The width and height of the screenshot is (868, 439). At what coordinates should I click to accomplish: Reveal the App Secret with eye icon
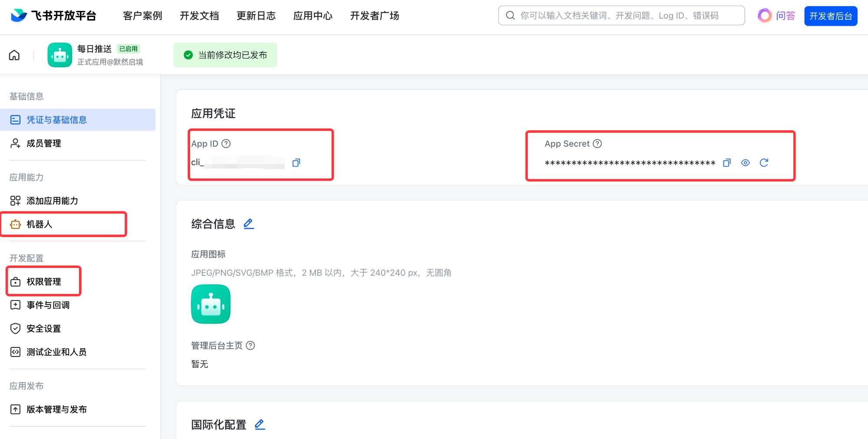tap(746, 163)
